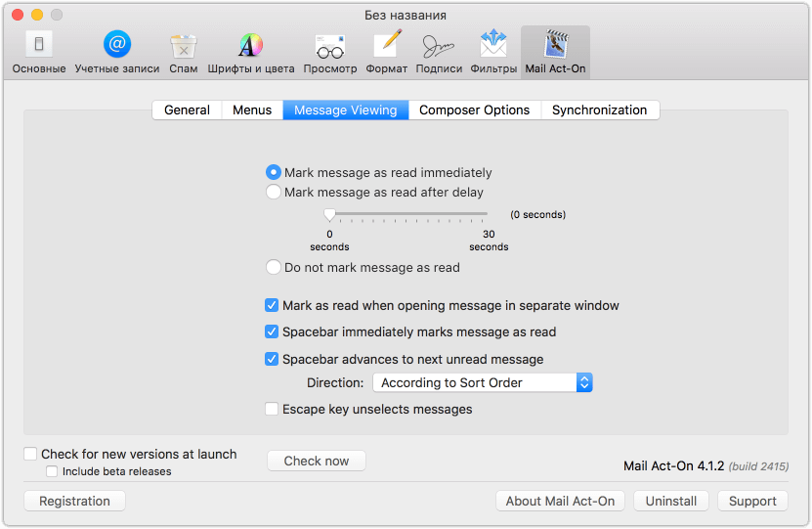Open the Формат composing pane

(x=386, y=53)
